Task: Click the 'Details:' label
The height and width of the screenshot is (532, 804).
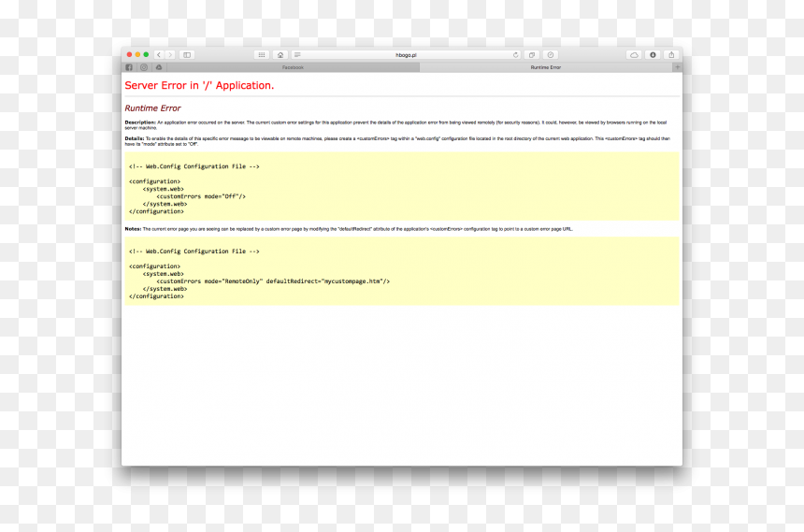Action: pos(135,138)
